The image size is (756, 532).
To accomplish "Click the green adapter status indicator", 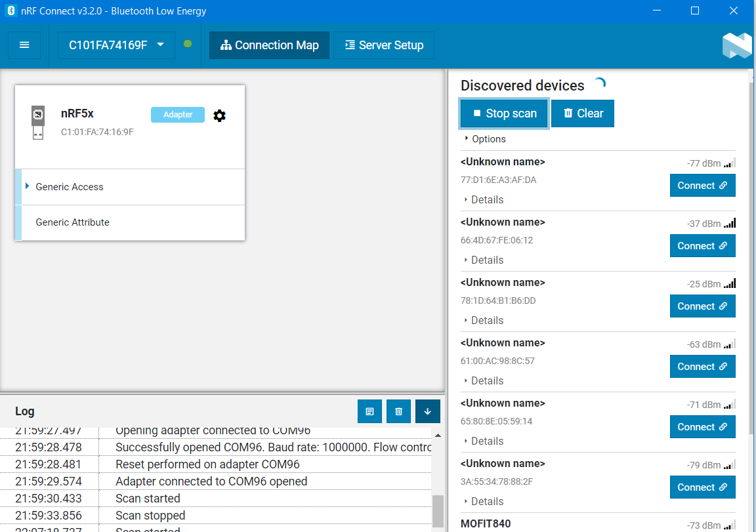I will 188,45.
